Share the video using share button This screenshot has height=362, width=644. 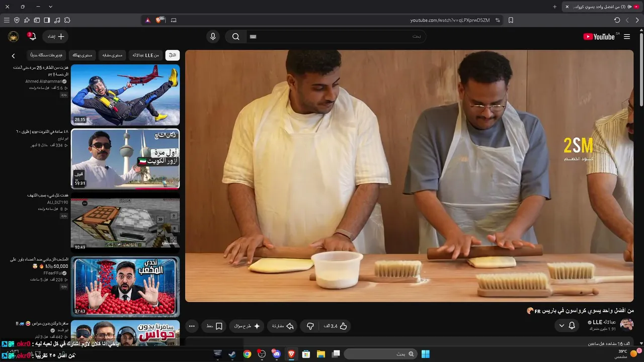tap(282, 326)
